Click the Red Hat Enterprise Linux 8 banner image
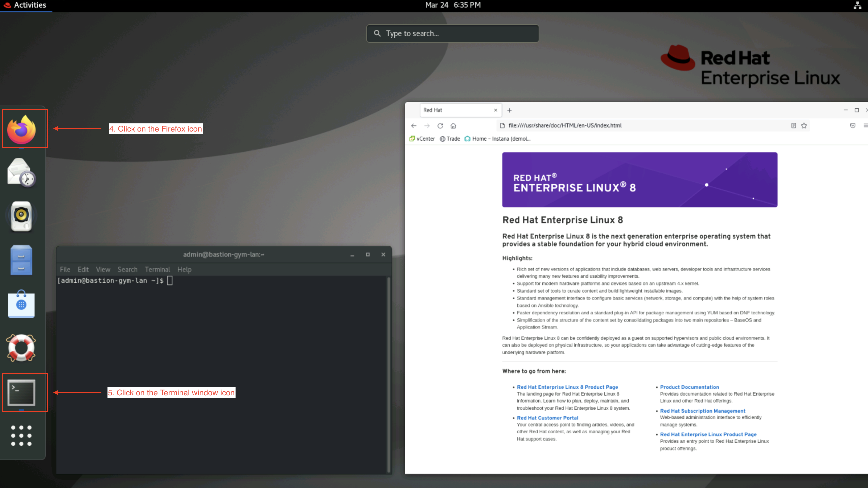The width and height of the screenshot is (868, 488). pos(640,180)
